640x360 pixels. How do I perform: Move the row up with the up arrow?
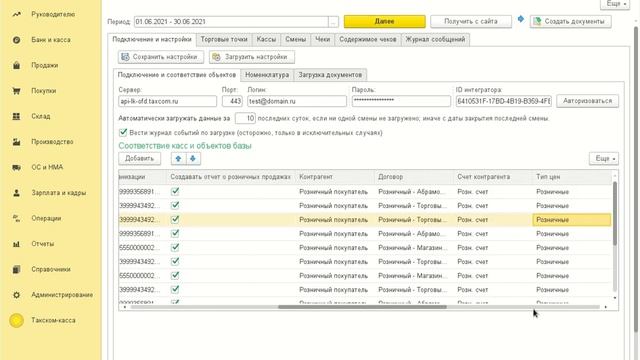tap(178, 158)
